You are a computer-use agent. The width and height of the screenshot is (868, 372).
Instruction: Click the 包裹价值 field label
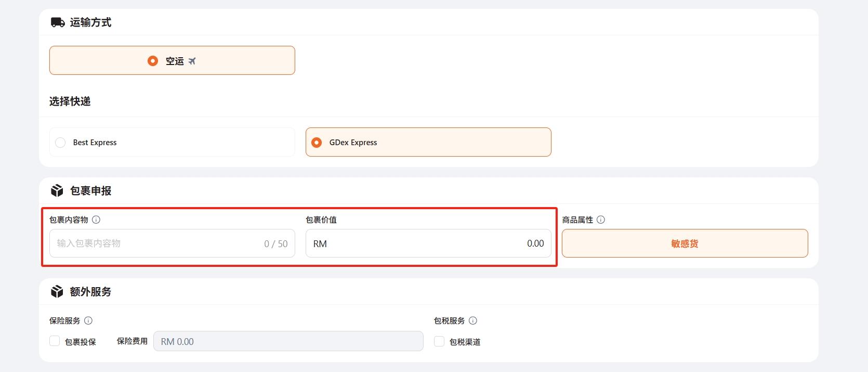tap(321, 220)
